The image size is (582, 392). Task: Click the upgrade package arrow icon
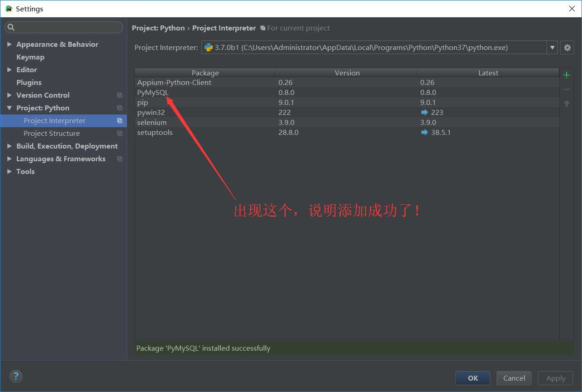(567, 104)
